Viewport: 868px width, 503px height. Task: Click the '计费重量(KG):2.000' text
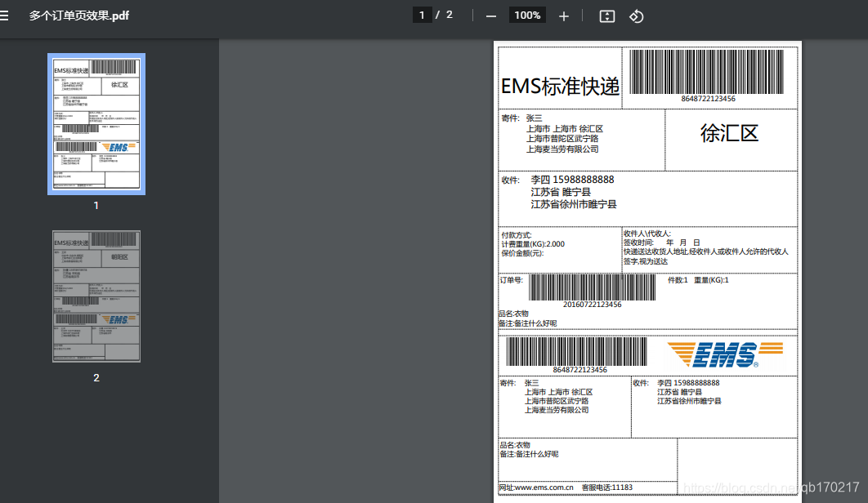tap(533, 244)
